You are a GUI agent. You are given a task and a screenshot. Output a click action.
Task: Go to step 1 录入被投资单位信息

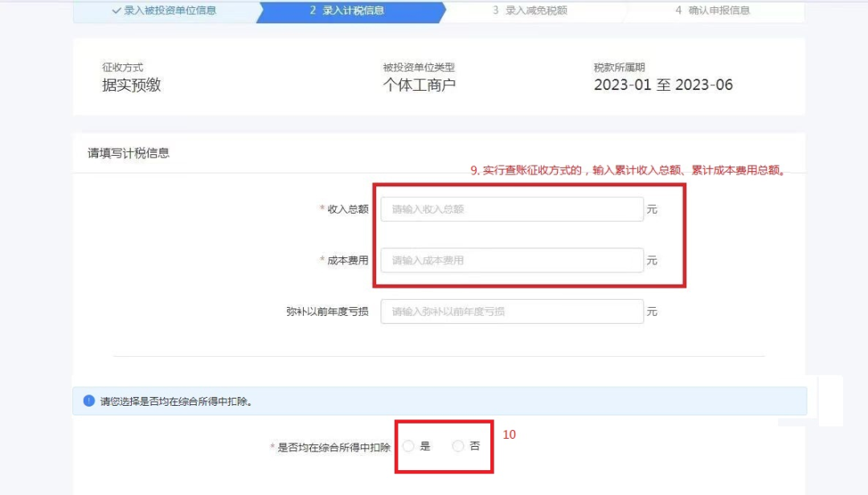164,10
